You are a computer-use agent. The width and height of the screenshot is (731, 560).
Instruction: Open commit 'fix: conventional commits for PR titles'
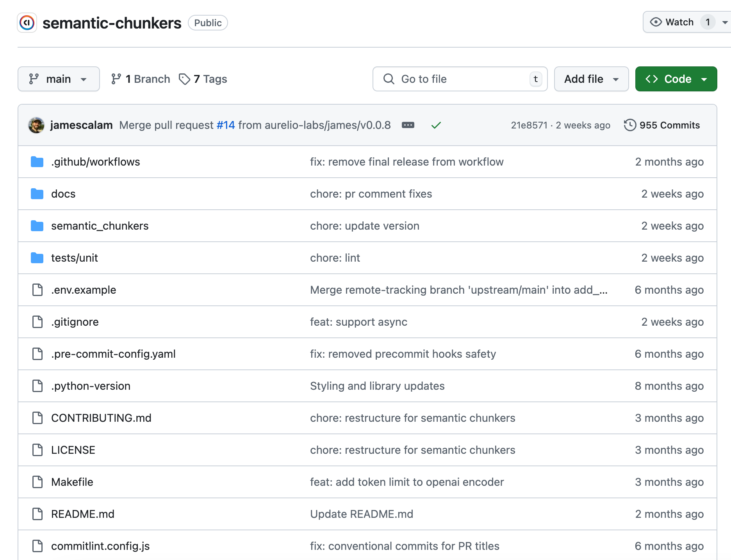point(405,546)
